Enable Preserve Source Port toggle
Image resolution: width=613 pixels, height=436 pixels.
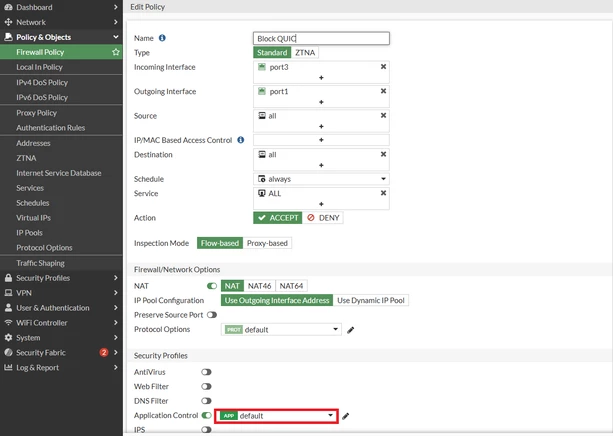[x=212, y=315]
